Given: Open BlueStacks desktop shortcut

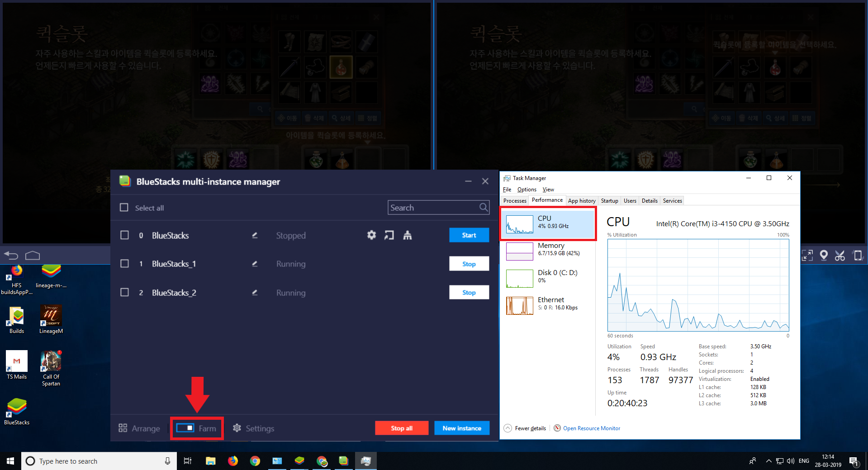Looking at the screenshot, I should pyautogui.click(x=17, y=411).
